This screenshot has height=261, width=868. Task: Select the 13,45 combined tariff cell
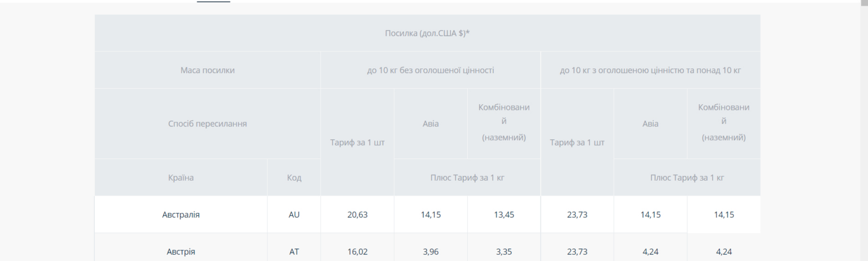(x=504, y=215)
